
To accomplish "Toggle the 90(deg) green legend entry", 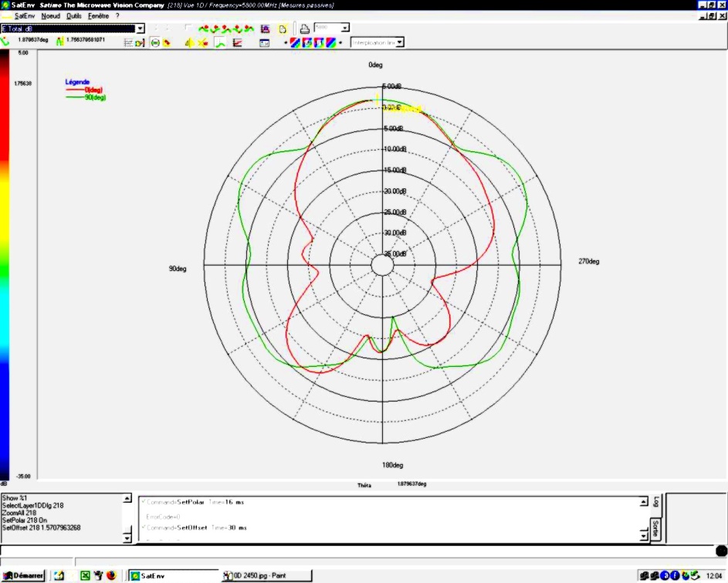I will point(94,97).
